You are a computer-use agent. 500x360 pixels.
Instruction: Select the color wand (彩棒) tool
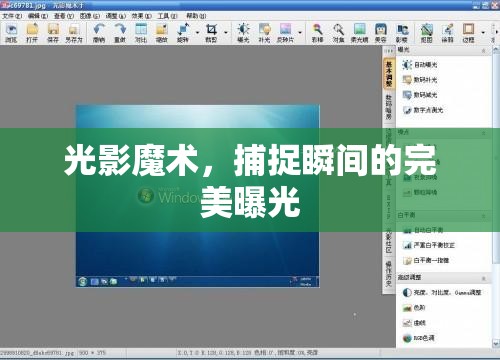tap(317, 33)
